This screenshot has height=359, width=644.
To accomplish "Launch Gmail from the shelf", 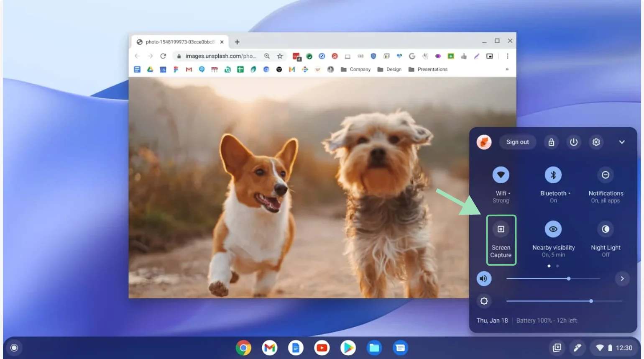I will pyautogui.click(x=270, y=348).
